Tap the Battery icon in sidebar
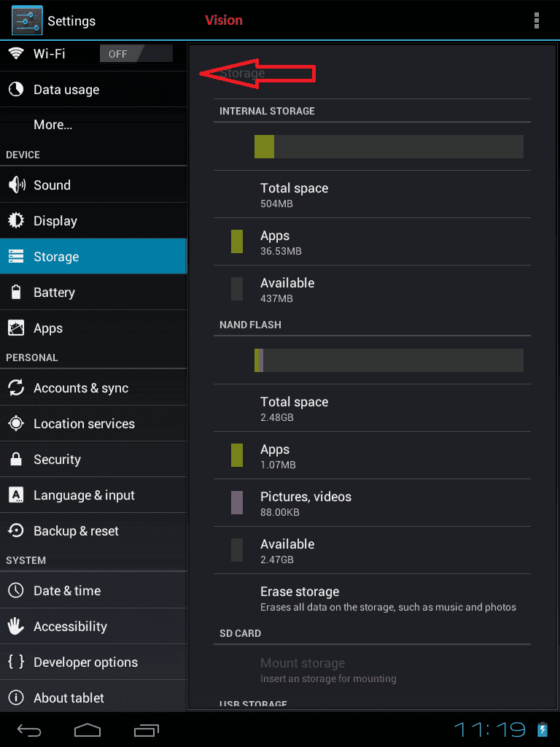Image resolution: width=560 pixels, height=747 pixels. 16,292
